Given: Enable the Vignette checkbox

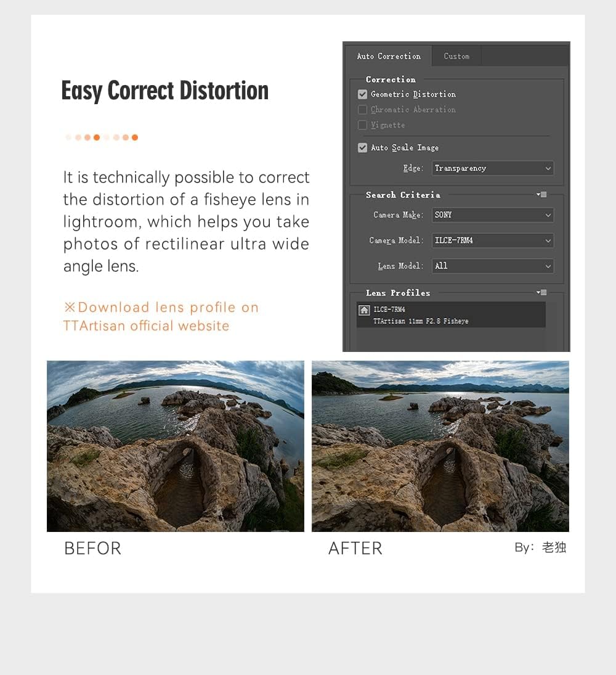Looking at the screenshot, I should click(x=363, y=125).
